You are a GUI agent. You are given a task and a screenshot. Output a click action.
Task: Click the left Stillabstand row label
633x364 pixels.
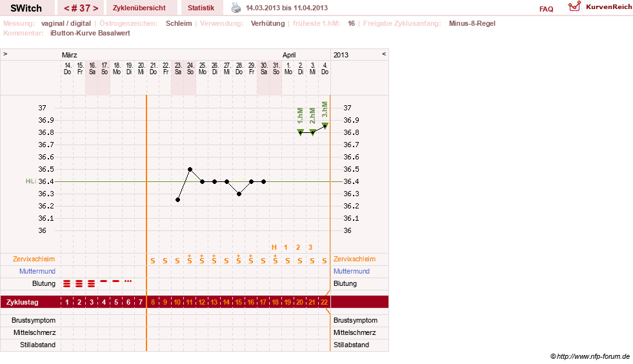37,345
